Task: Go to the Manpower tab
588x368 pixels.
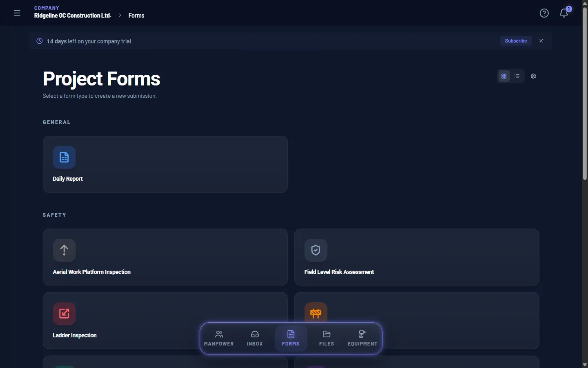Action: 219,339
